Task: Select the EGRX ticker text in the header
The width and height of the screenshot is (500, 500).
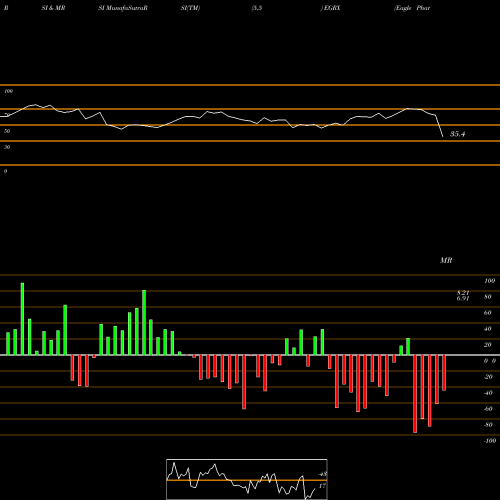Action: (x=332, y=8)
